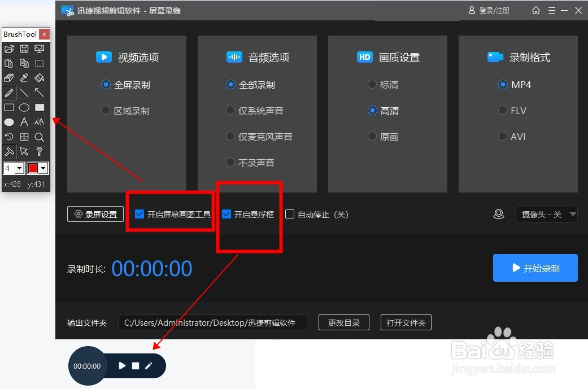Select FLV recording format

tap(512, 111)
